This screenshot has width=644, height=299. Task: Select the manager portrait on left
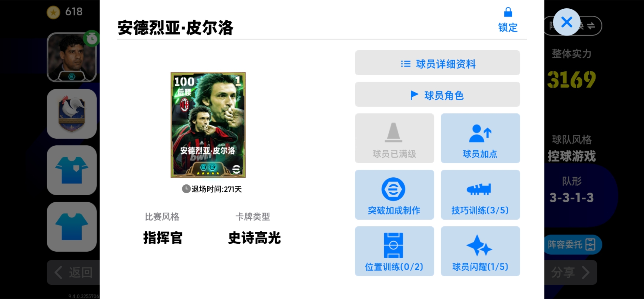(x=72, y=57)
